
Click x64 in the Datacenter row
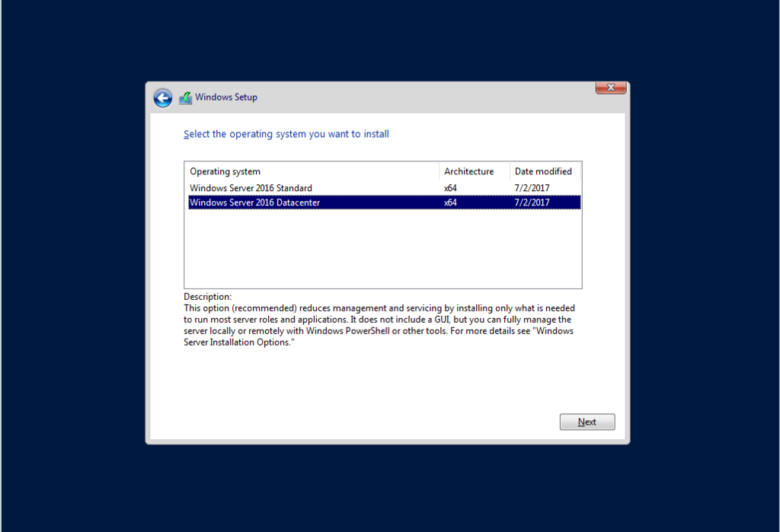coord(450,202)
